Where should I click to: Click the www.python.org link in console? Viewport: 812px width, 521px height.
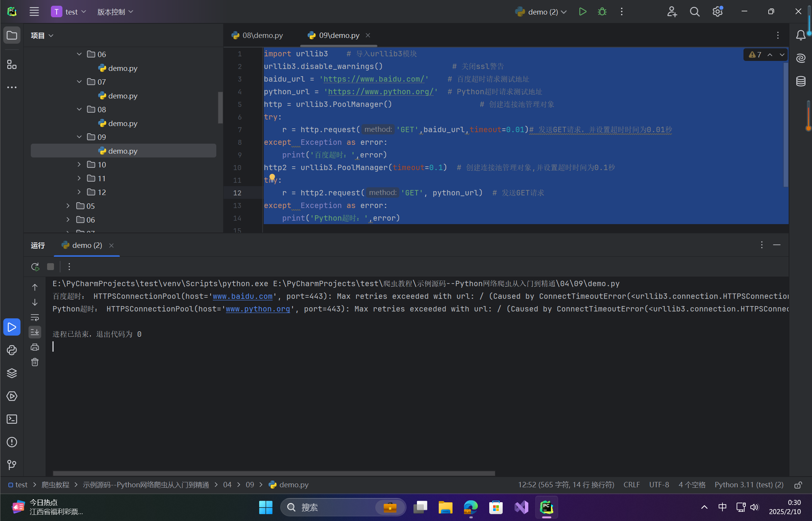click(258, 309)
